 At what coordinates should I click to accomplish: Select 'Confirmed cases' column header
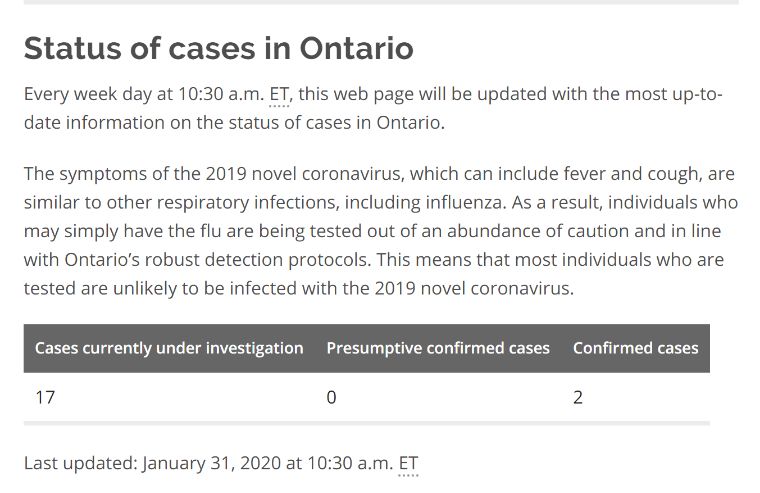[x=635, y=348]
